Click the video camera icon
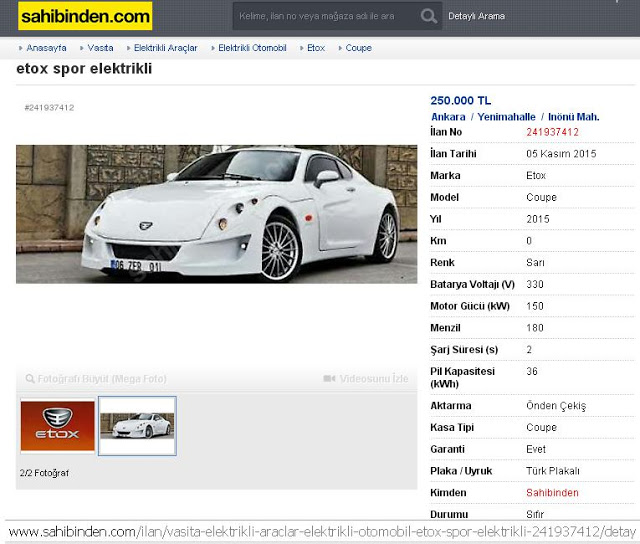This screenshot has height=544, width=640. [329, 379]
